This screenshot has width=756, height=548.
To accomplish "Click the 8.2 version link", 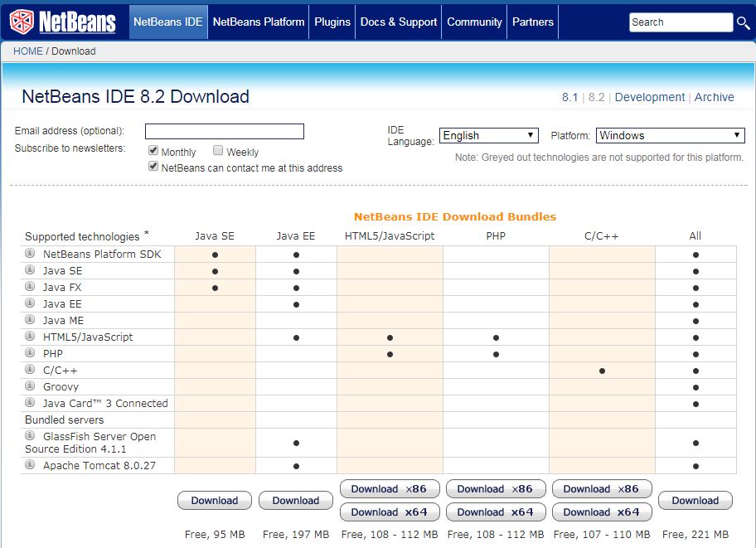I will point(596,98).
